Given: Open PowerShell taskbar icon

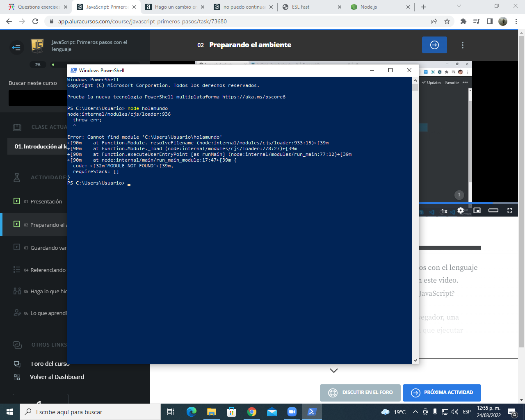Looking at the screenshot, I should [x=312, y=412].
